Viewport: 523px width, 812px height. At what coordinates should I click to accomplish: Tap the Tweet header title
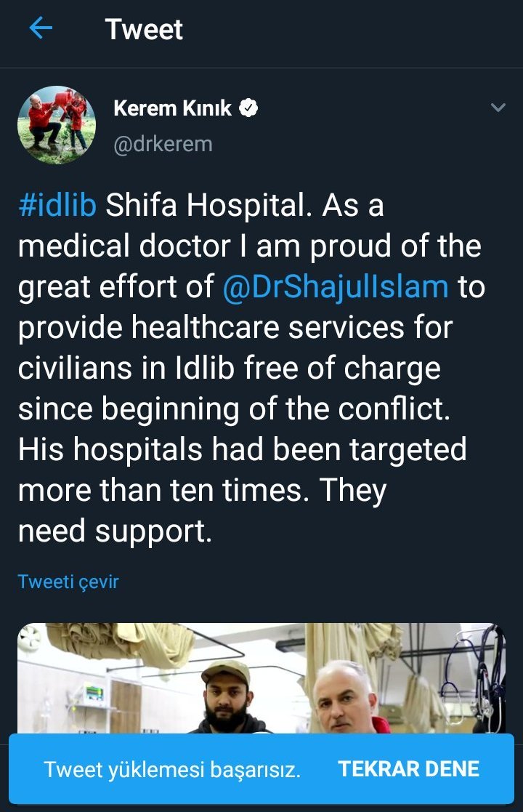(x=144, y=29)
